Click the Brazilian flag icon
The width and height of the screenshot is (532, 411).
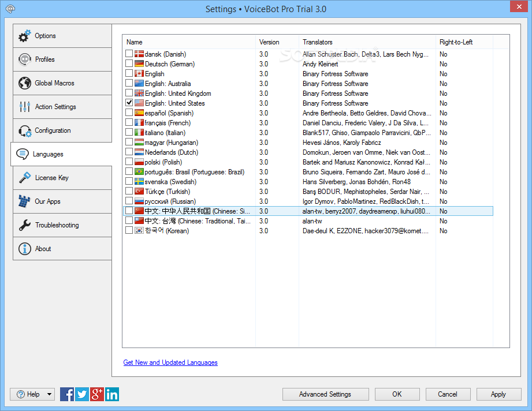(139, 172)
